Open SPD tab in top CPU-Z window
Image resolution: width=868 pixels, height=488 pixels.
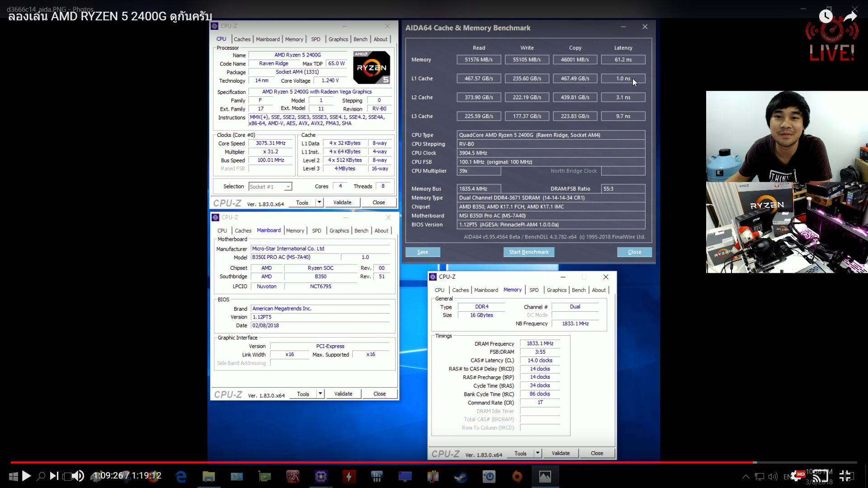[x=316, y=39]
